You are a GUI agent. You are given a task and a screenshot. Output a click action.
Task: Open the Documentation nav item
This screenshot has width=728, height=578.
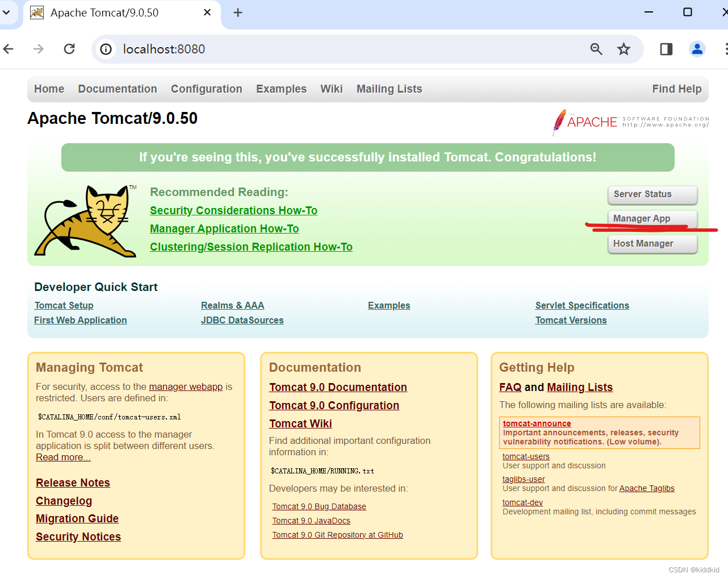click(x=118, y=89)
